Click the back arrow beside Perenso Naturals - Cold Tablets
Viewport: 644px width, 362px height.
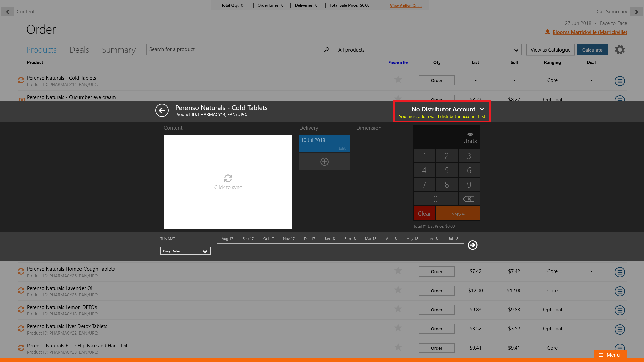tap(162, 110)
